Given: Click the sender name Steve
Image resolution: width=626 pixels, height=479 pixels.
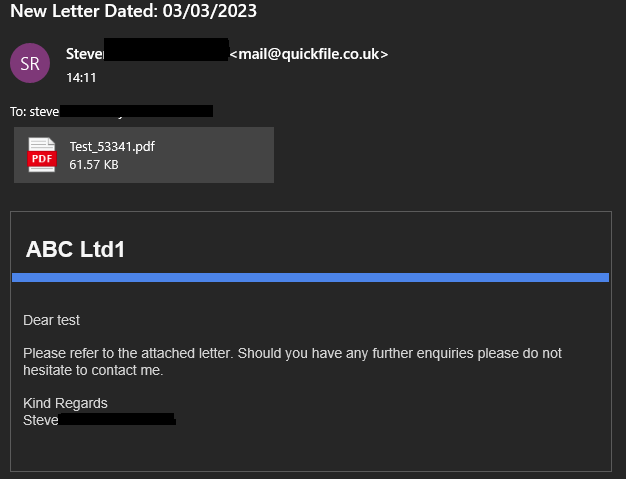Looking at the screenshot, I should click(x=85, y=54).
